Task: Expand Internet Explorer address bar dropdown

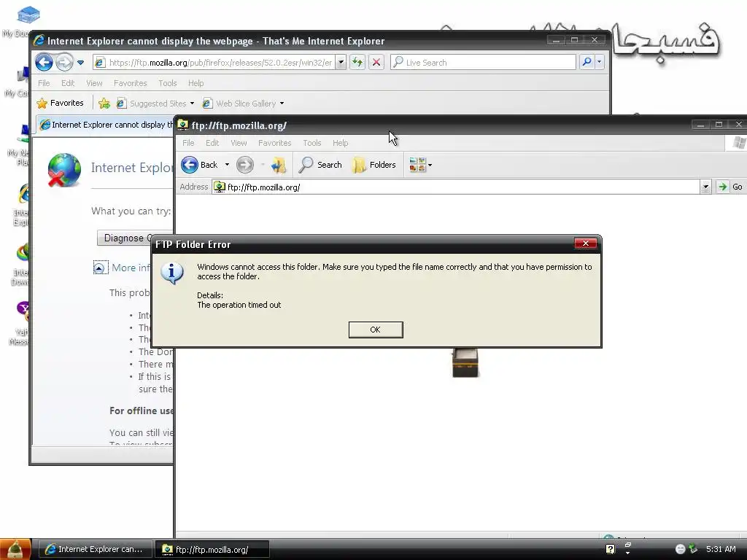Action: click(341, 63)
